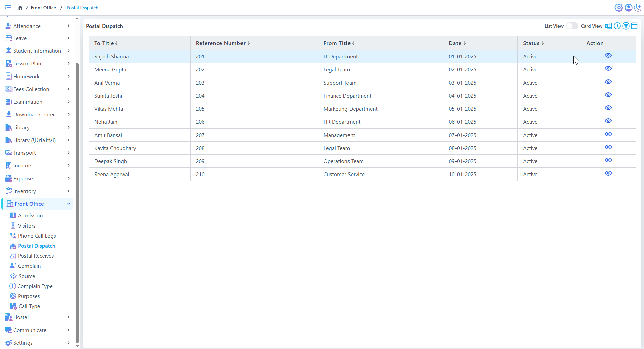The width and height of the screenshot is (644, 349).
Task: View Reena Agarwal's record via the eye icon
Action: pyautogui.click(x=608, y=173)
